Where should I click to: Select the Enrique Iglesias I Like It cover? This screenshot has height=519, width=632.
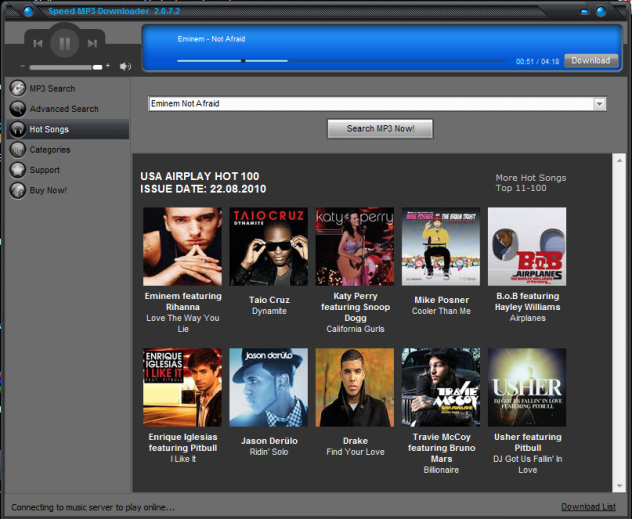click(x=182, y=387)
